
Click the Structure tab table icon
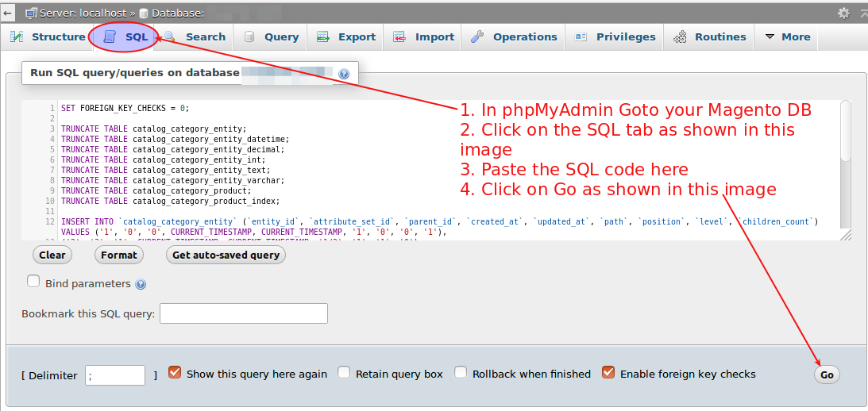(x=17, y=37)
